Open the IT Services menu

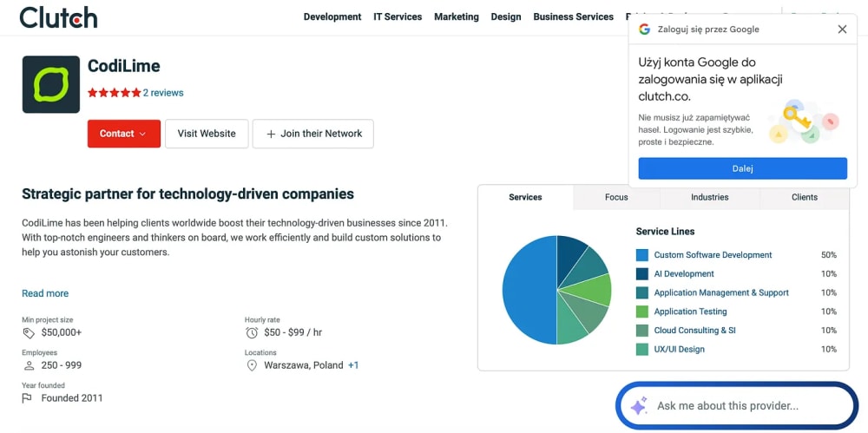[x=398, y=16]
